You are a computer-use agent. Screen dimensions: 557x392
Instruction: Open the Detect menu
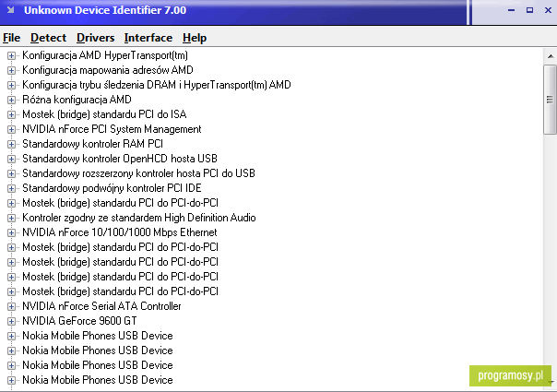[48, 38]
